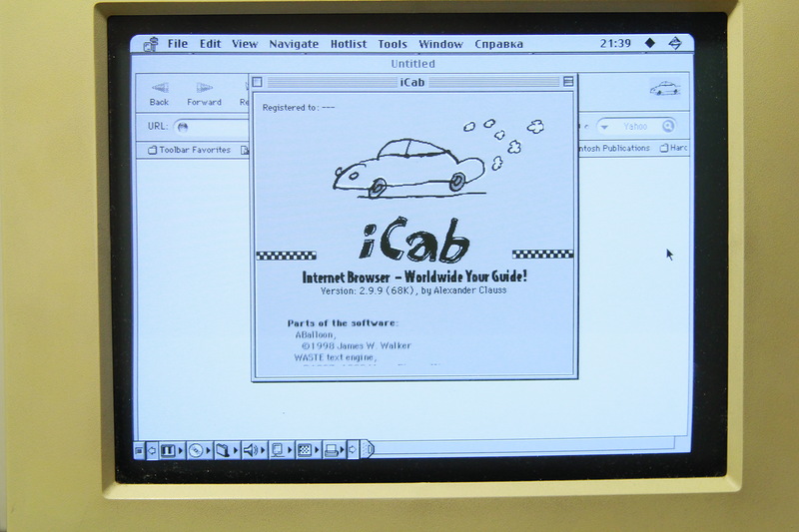This screenshot has width=799, height=532.
Task: Click the control strip right scroll arrow
Action: click(354, 450)
